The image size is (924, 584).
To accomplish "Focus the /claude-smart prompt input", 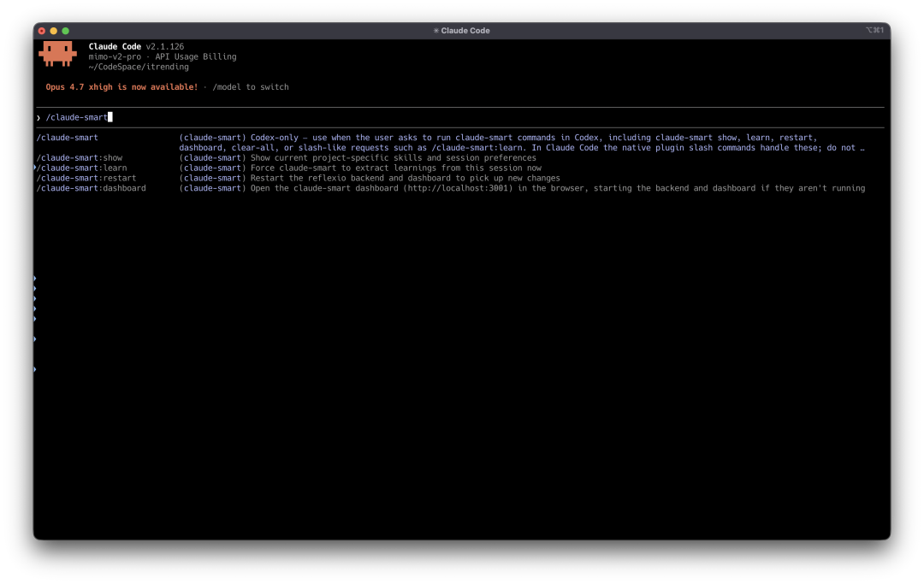I will click(459, 117).
